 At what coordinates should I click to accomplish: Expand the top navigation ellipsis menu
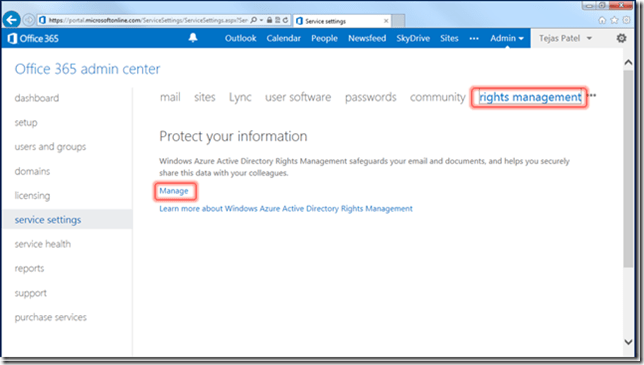pyautogui.click(x=474, y=39)
